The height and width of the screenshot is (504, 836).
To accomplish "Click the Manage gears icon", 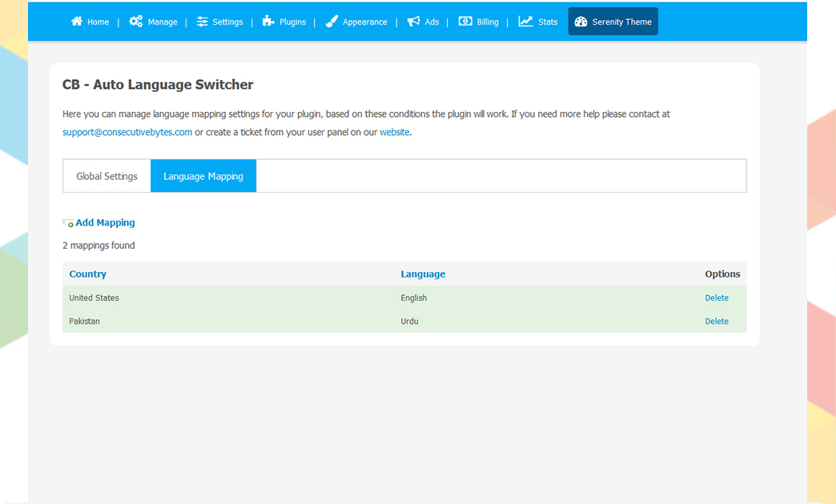I will [x=136, y=22].
